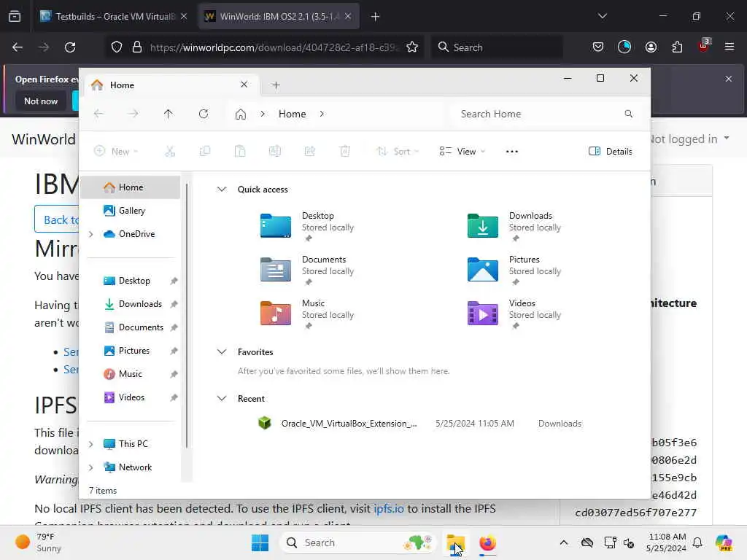
Task: Collapse the Quick access section
Action: (222, 189)
